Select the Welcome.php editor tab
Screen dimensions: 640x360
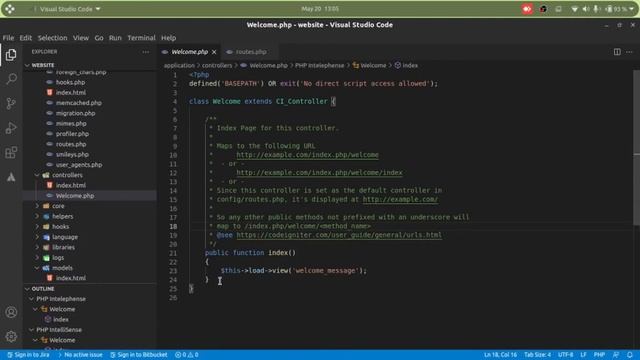189,52
